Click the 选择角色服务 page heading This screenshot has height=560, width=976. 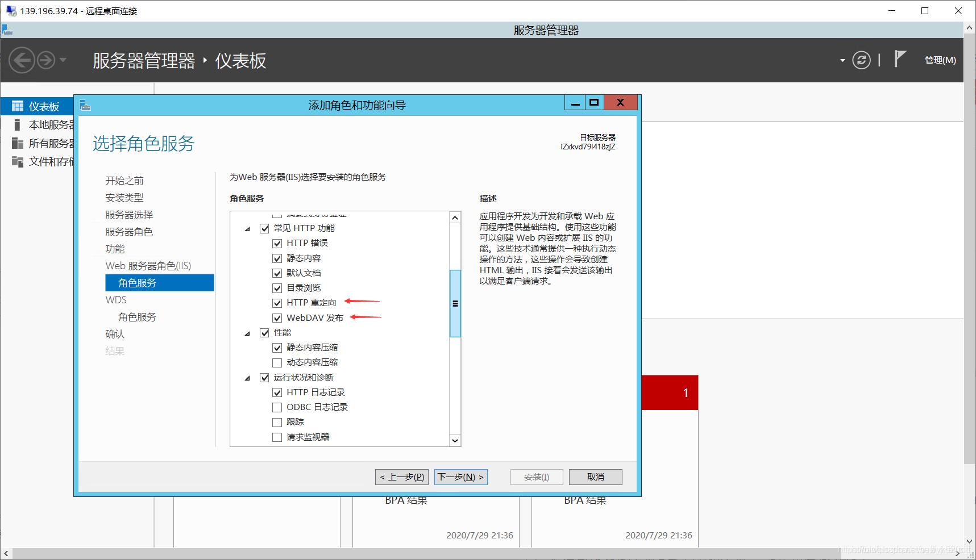[143, 144]
